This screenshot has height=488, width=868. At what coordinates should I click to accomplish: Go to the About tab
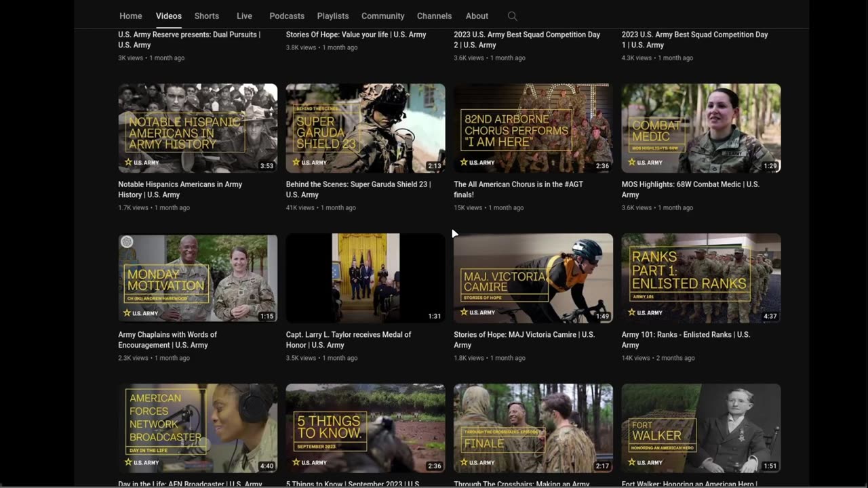click(x=477, y=16)
